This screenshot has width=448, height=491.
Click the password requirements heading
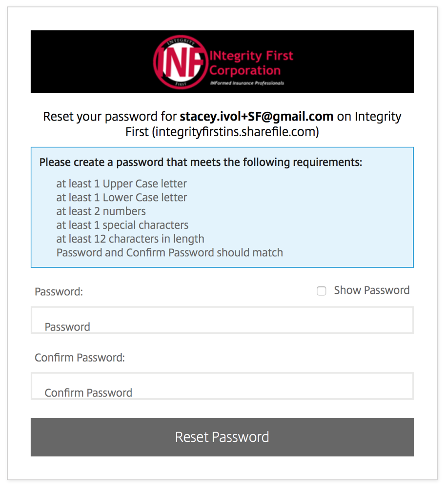[201, 162]
